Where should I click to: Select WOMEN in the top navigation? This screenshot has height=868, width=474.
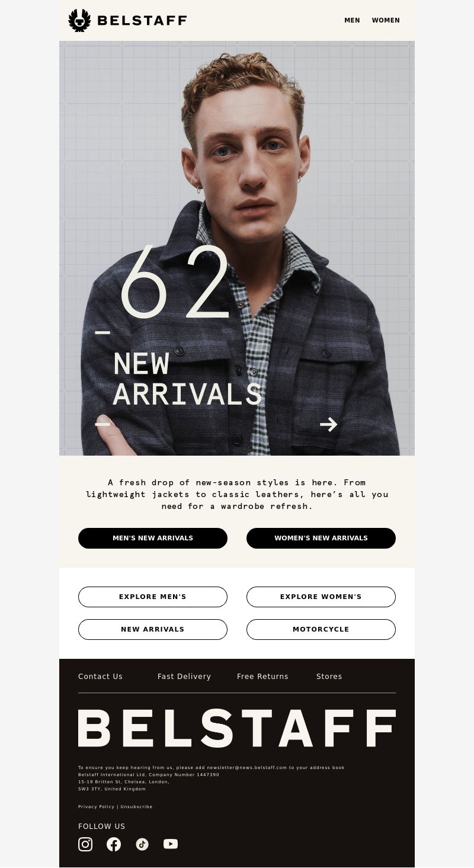coord(386,20)
